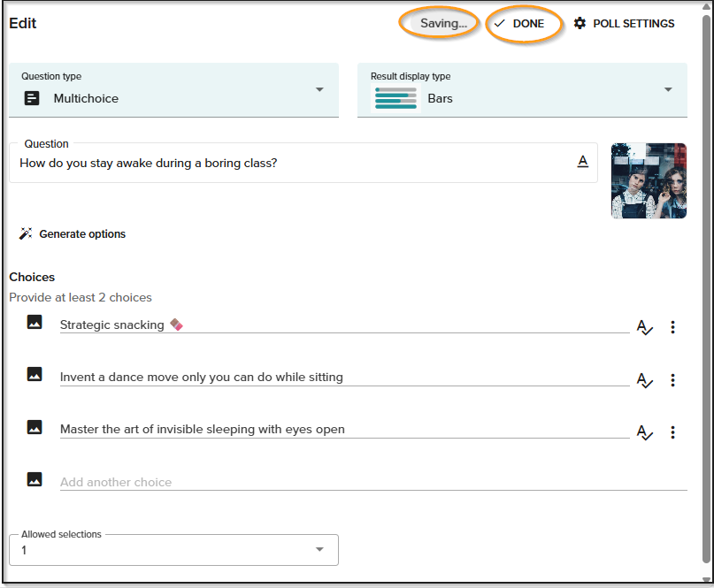Open more options for Strategic snacking

pyautogui.click(x=672, y=327)
